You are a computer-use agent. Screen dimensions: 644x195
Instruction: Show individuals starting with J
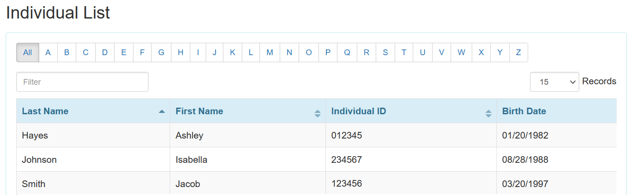click(x=215, y=52)
